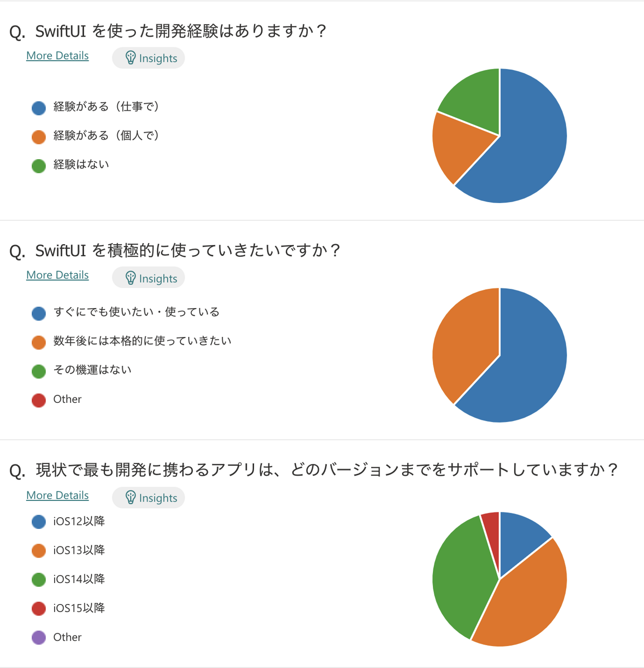Click blue legend dot for 経験がある（仕事で）
The image size is (644, 668).
coord(39,108)
